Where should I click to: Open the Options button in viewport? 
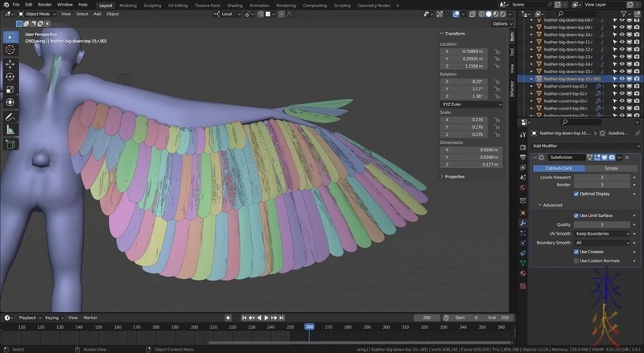[501, 23]
